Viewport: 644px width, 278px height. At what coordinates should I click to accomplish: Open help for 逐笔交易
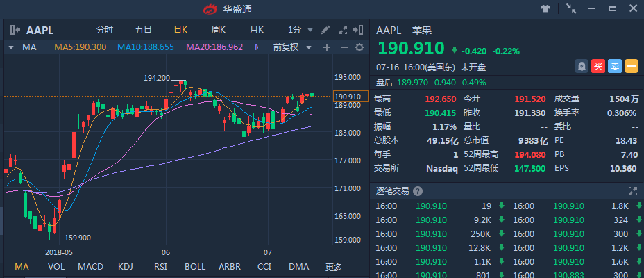click(x=418, y=191)
